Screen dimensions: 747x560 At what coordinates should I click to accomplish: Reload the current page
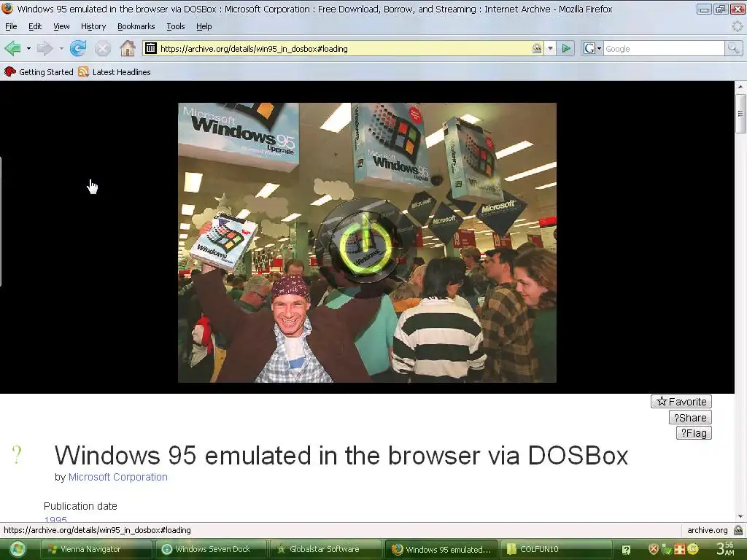click(78, 48)
